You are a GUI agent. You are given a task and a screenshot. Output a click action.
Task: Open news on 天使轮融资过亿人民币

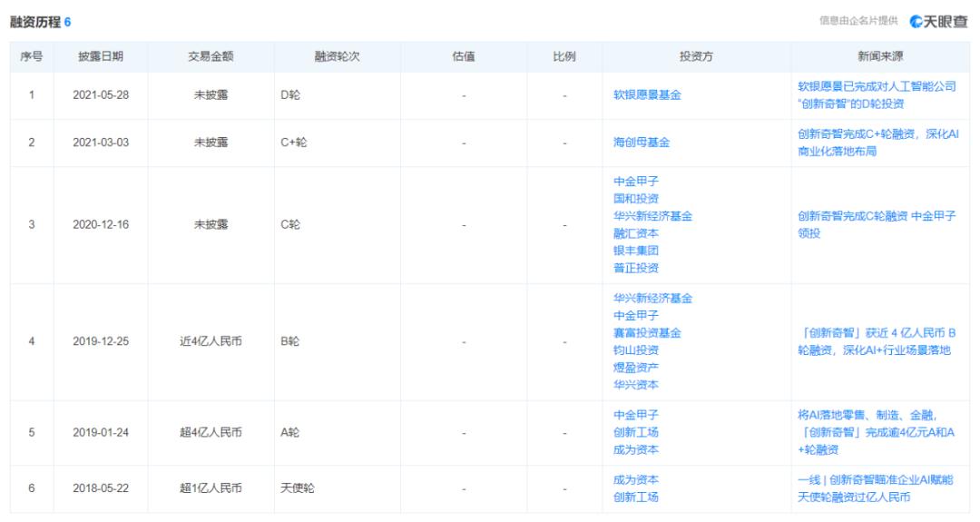pyautogui.click(x=876, y=488)
